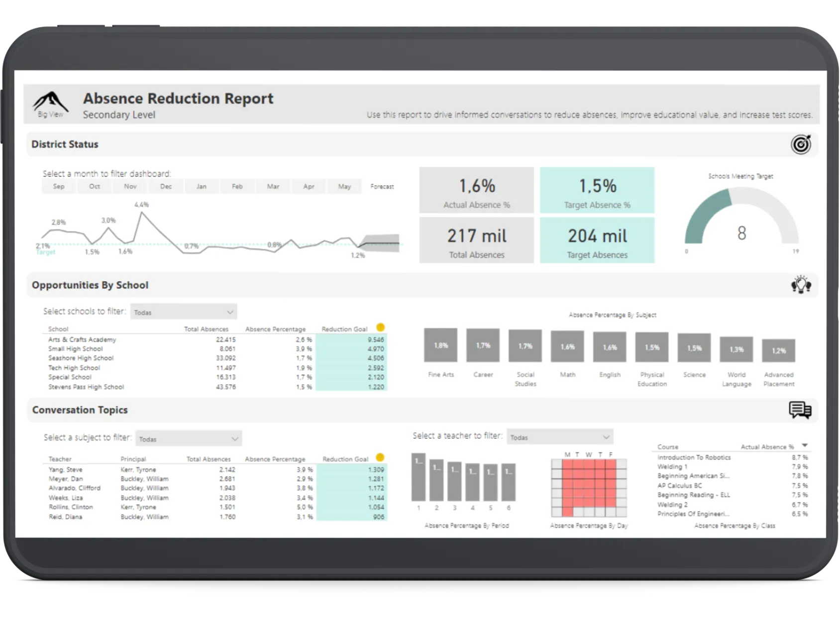This screenshot has width=840, height=622.
Task: Click the Course column header
Action: (x=668, y=447)
